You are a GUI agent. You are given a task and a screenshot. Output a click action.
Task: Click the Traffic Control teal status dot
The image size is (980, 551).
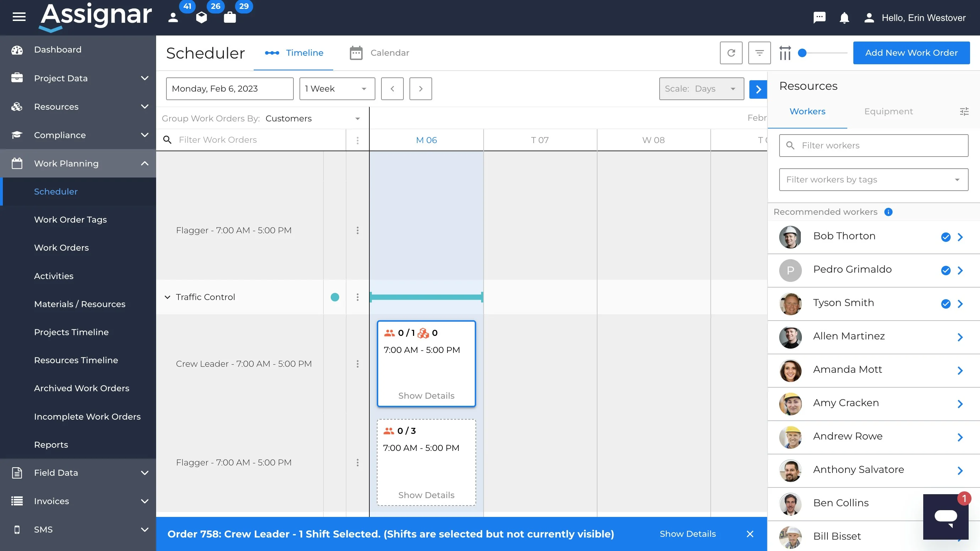pos(334,297)
